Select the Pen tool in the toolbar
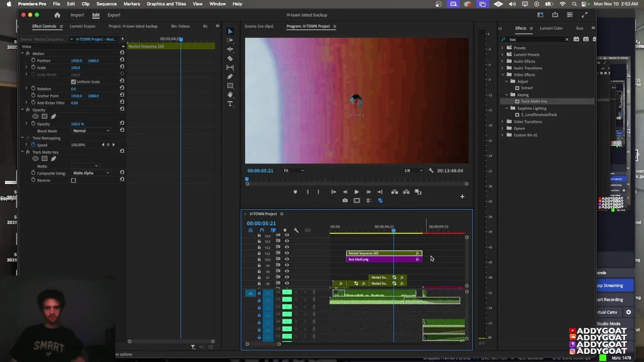 230,76
